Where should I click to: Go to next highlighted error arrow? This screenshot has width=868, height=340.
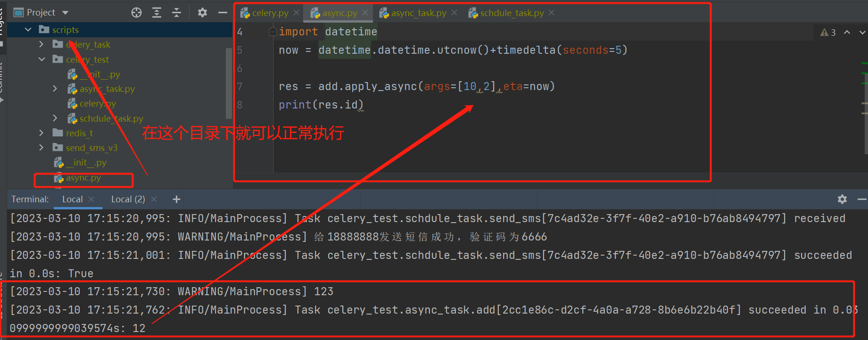pyautogui.click(x=862, y=32)
